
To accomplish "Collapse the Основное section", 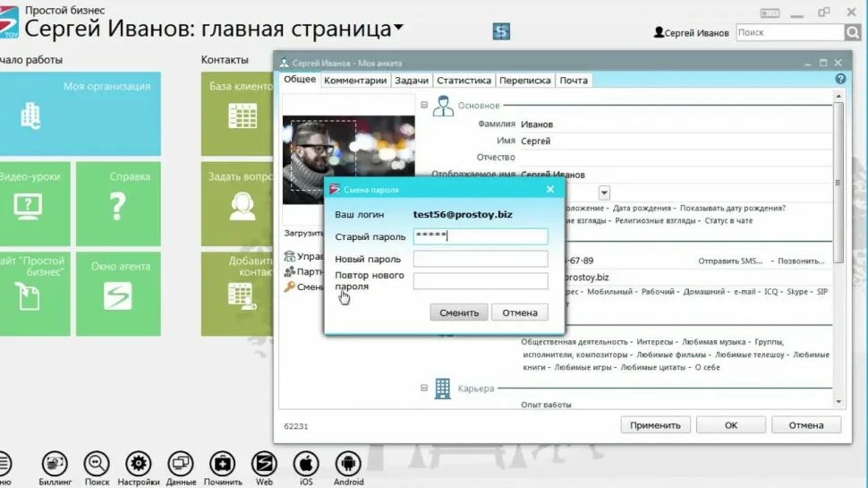I will tap(424, 105).
